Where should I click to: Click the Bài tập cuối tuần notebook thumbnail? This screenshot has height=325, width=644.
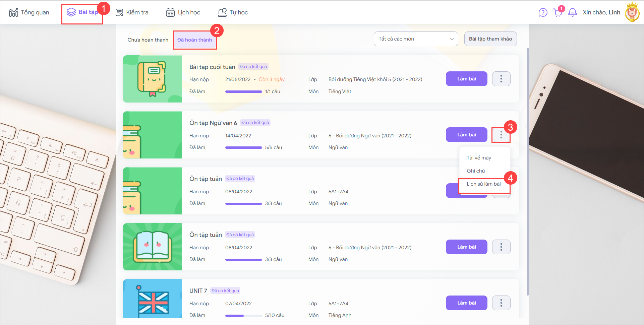tap(153, 79)
